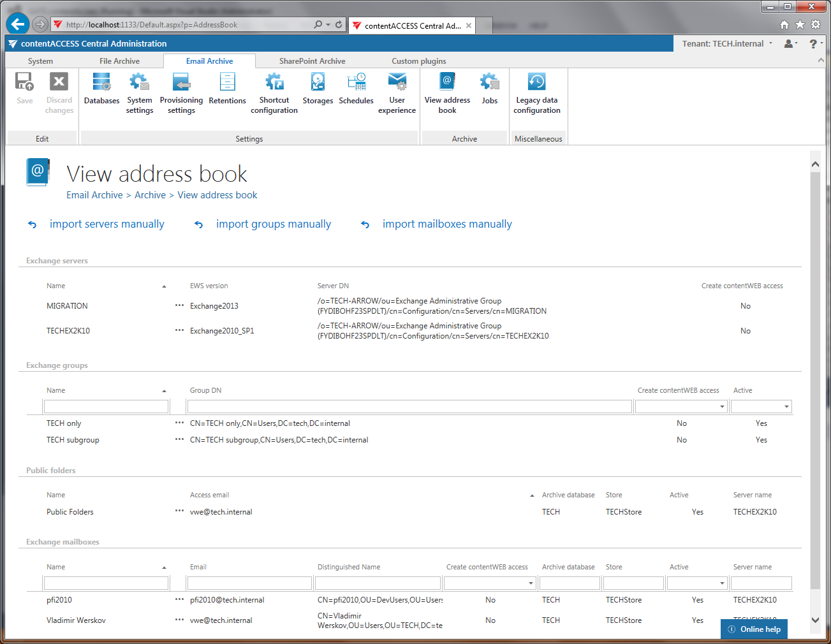Open context menu dots for TECH subgroup
Image resolution: width=831 pixels, height=644 pixels.
179,439
